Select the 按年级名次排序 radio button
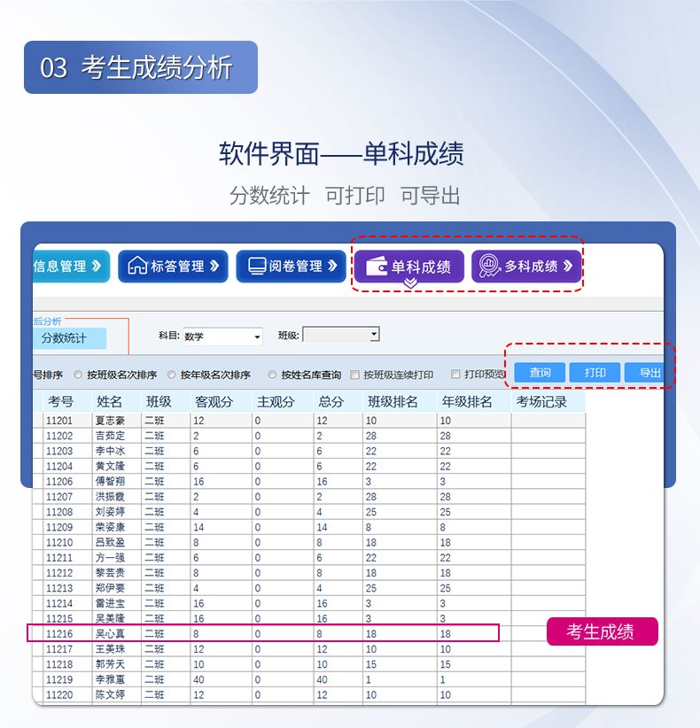This screenshot has width=700, height=728. click(172, 375)
